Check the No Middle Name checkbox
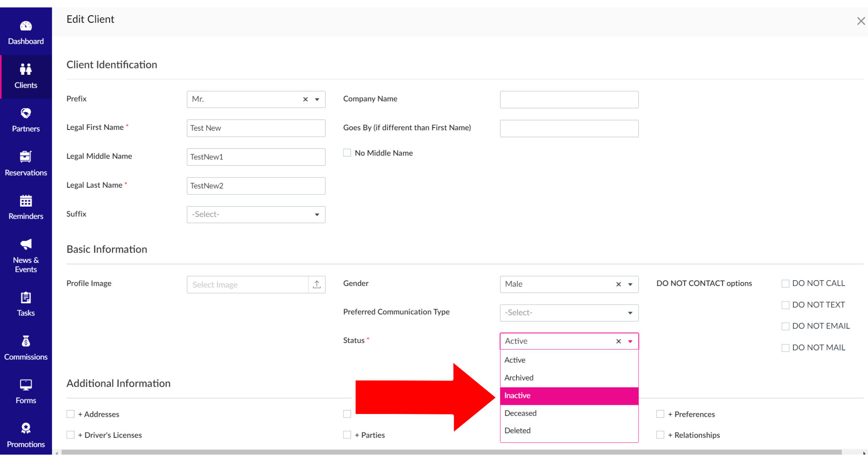 click(x=347, y=153)
